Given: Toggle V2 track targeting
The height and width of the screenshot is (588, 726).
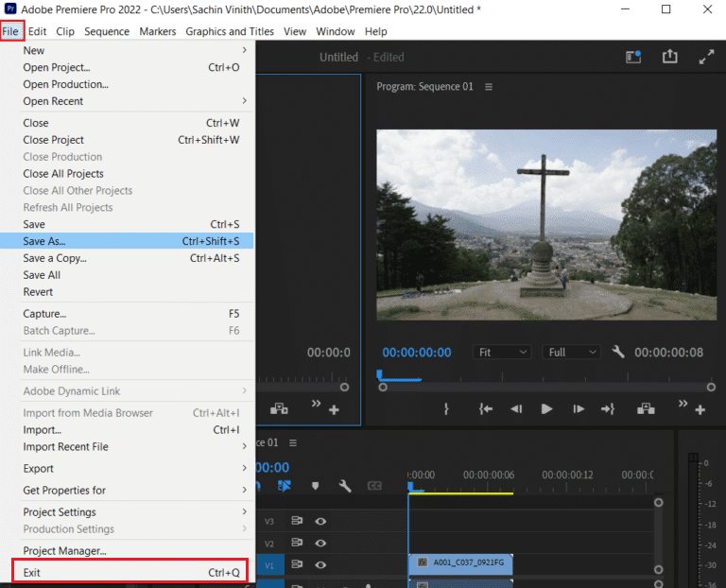Looking at the screenshot, I should (269, 544).
